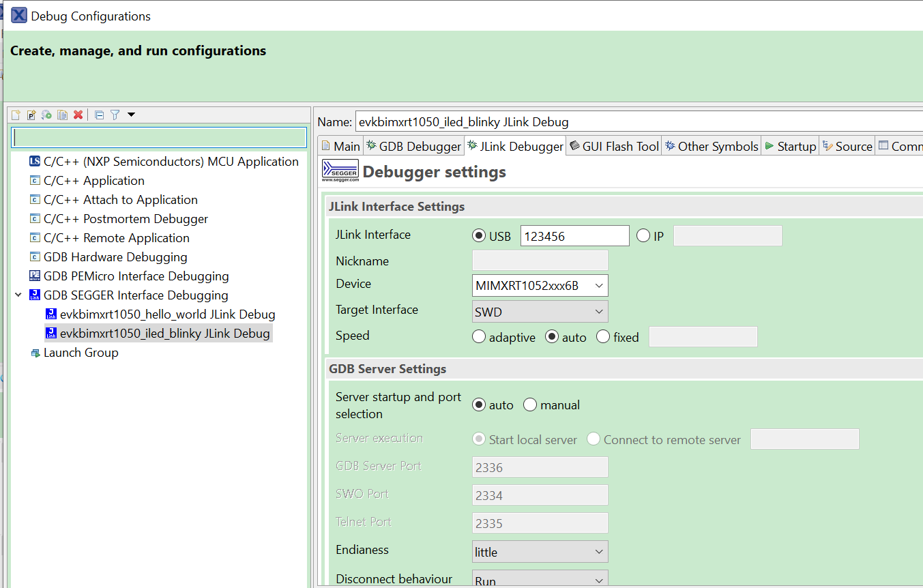Screen dimensions: 923x588
Task: Click the Name field with iled_blinky text
Action: tap(639, 122)
